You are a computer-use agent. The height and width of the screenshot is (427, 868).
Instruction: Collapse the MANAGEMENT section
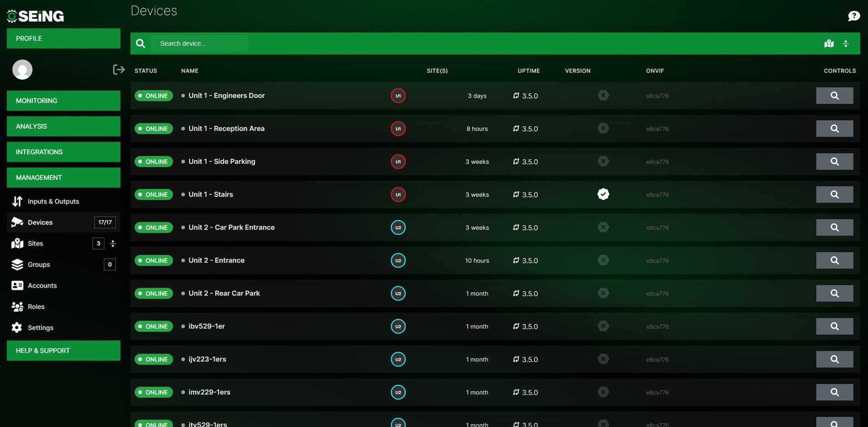pyautogui.click(x=64, y=178)
